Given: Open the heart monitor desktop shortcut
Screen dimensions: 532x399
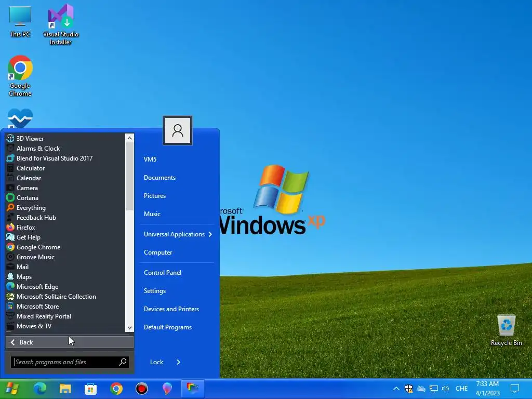Looking at the screenshot, I should (20, 118).
